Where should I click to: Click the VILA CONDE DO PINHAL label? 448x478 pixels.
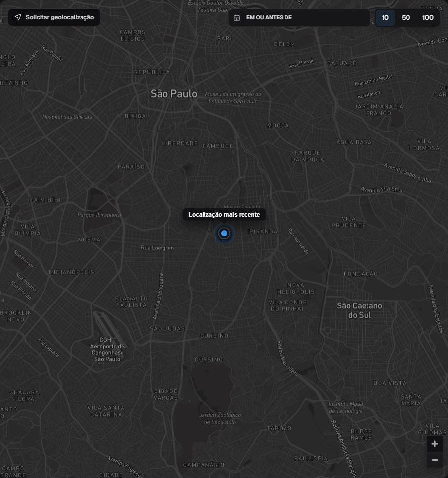(287, 305)
